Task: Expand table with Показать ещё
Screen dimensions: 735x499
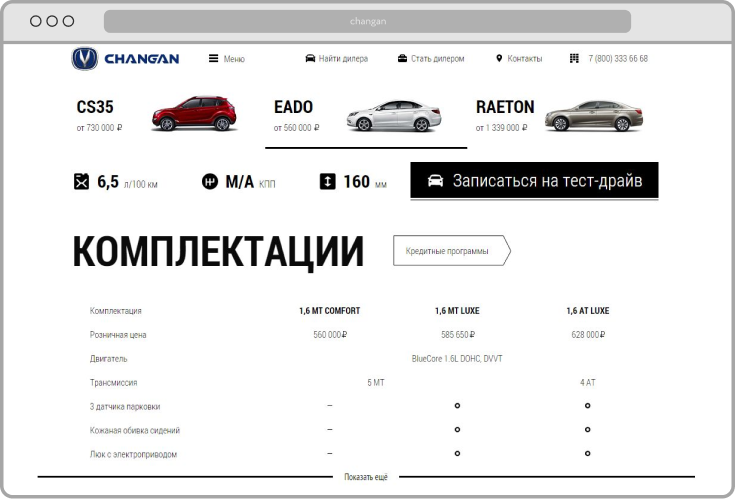Action: click(366, 477)
